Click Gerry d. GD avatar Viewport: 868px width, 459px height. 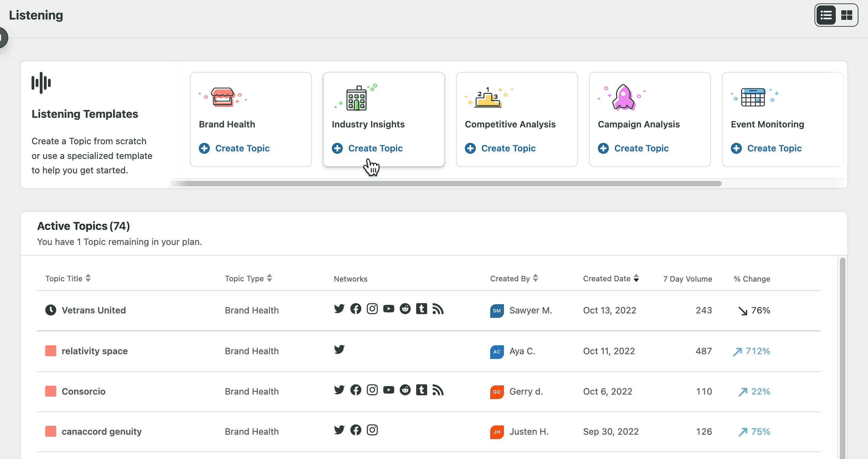tap(497, 392)
